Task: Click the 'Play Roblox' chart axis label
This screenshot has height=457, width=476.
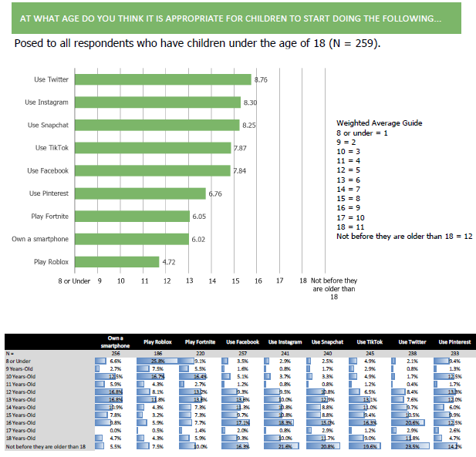Action: coord(52,262)
